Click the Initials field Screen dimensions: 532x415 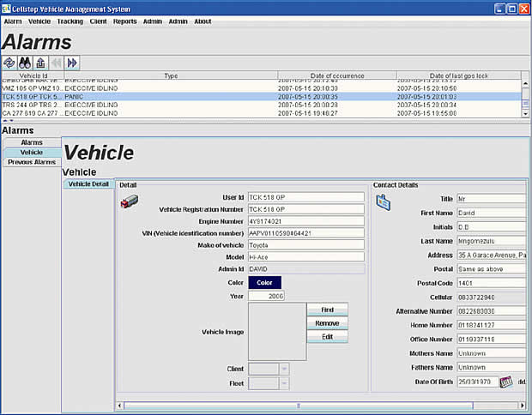[x=492, y=227]
